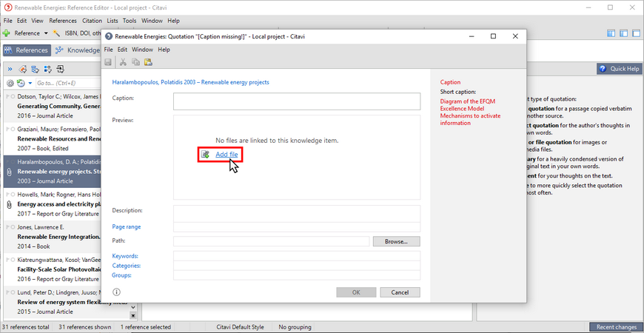This screenshot has width=644, height=333.
Task: Click the disabled Save icon in quotation dialog
Action: pyautogui.click(x=108, y=62)
